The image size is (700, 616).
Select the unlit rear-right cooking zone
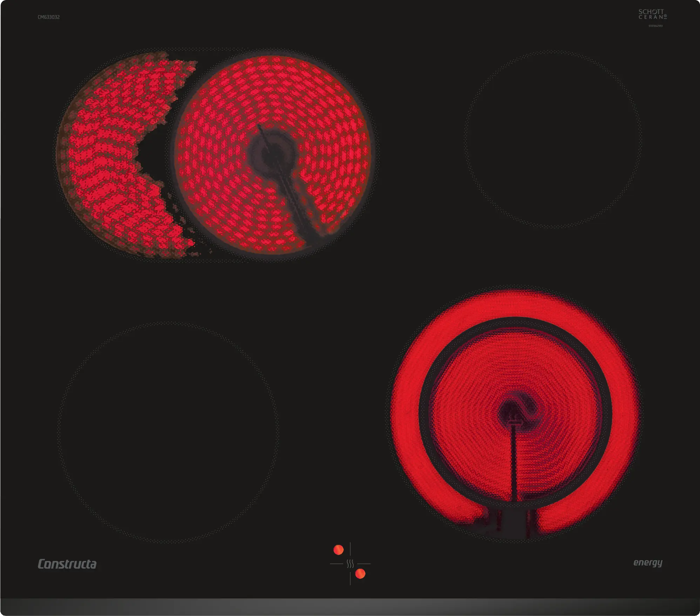coord(553,140)
